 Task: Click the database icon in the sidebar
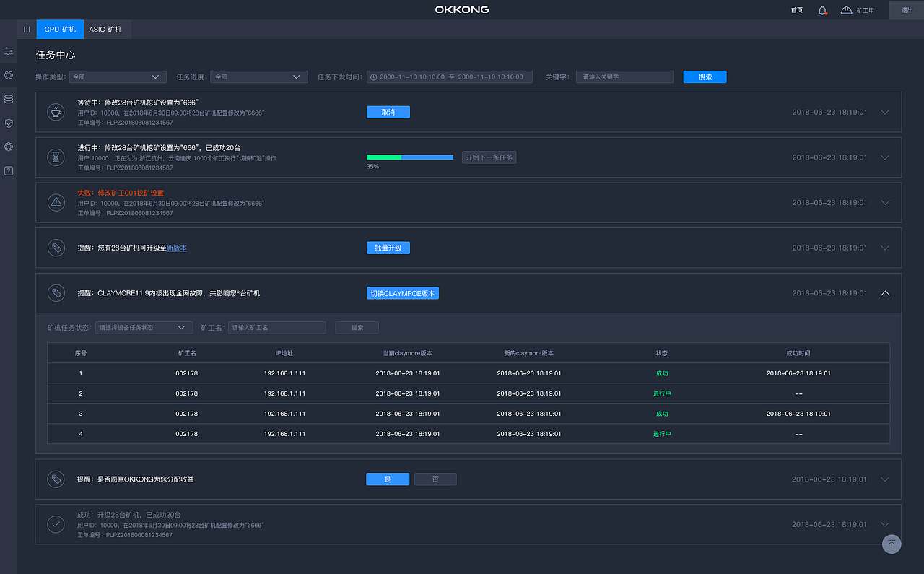click(x=9, y=99)
